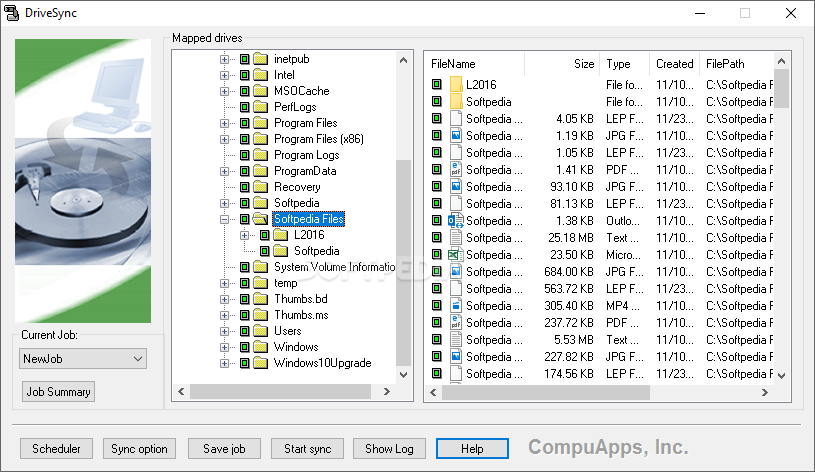Image resolution: width=815 pixels, height=472 pixels.
Task: Click the folder tree scroll down arrow
Action: click(403, 374)
